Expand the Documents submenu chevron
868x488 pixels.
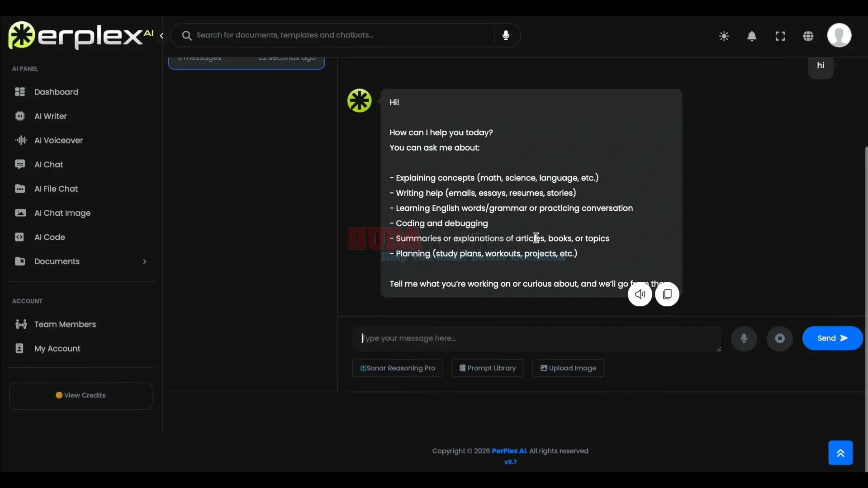click(x=144, y=261)
